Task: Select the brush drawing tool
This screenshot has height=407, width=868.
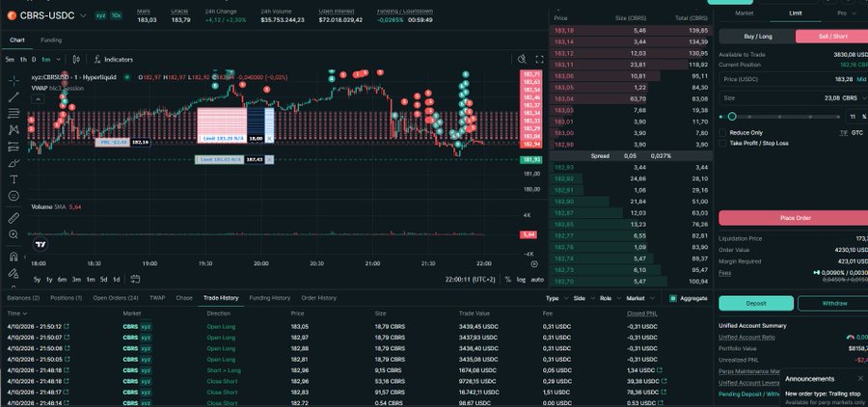Action: 14,163
